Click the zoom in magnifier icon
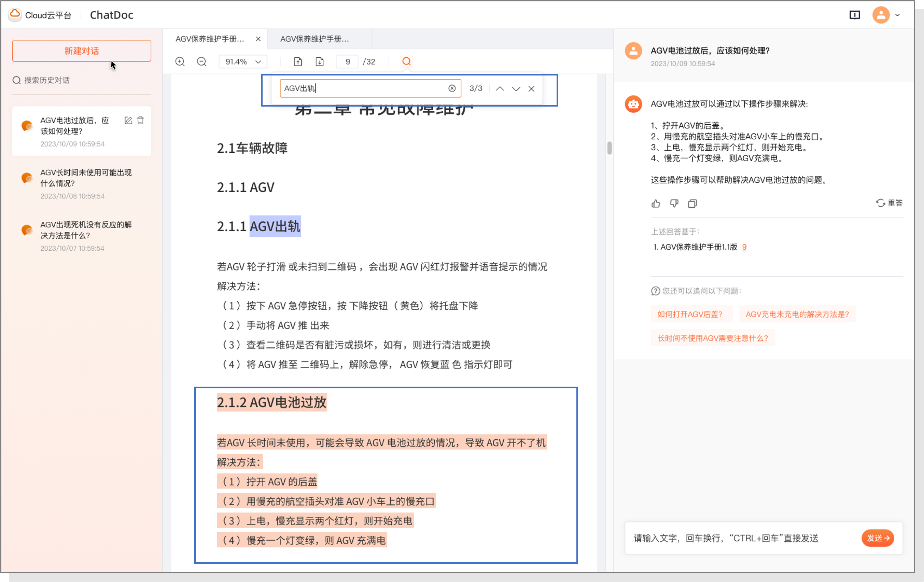Screen dimensions: 924x582 point(180,61)
